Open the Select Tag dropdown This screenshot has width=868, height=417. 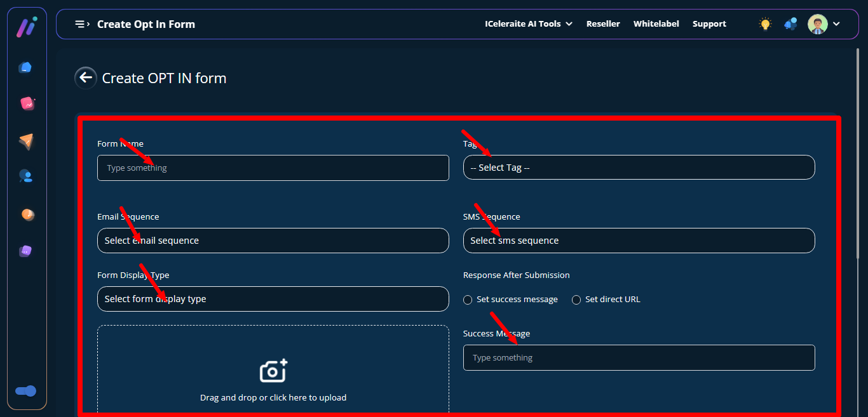coord(639,168)
